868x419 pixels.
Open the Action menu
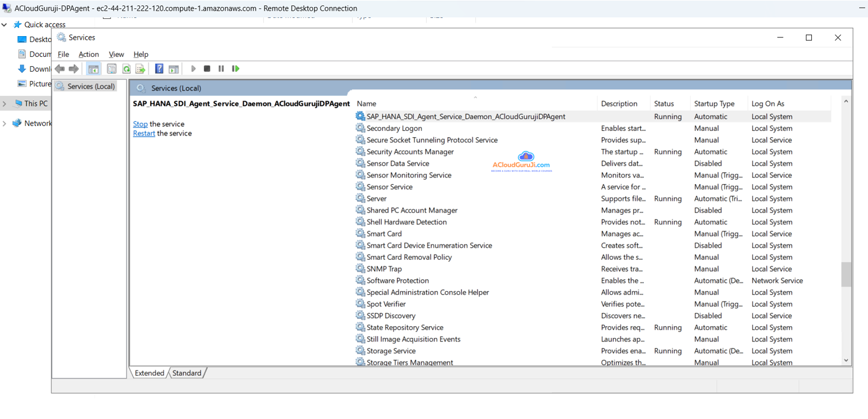[89, 54]
